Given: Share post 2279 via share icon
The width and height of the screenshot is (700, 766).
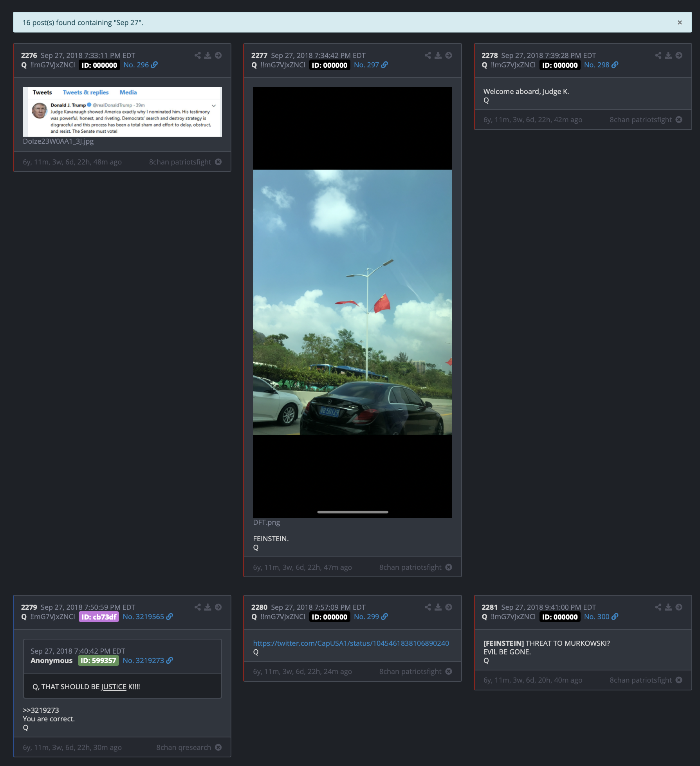Looking at the screenshot, I should tap(197, 607).
